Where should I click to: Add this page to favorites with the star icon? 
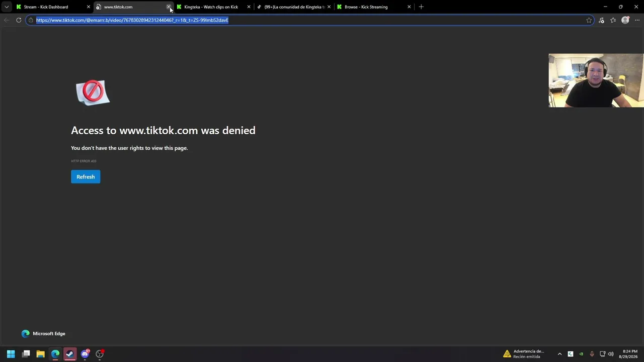589,20
